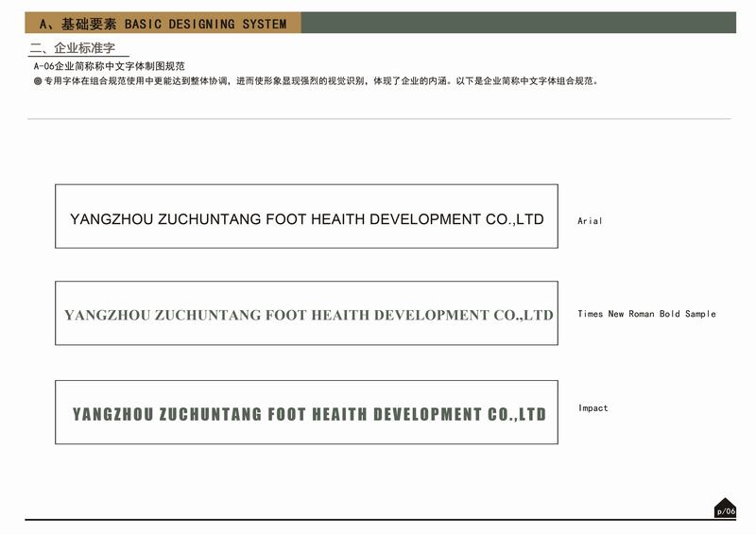This screenshot has height=535, width=756.
Task: Click the 'Times New Roman Bold Sample' label
Action: pos(646,314)
